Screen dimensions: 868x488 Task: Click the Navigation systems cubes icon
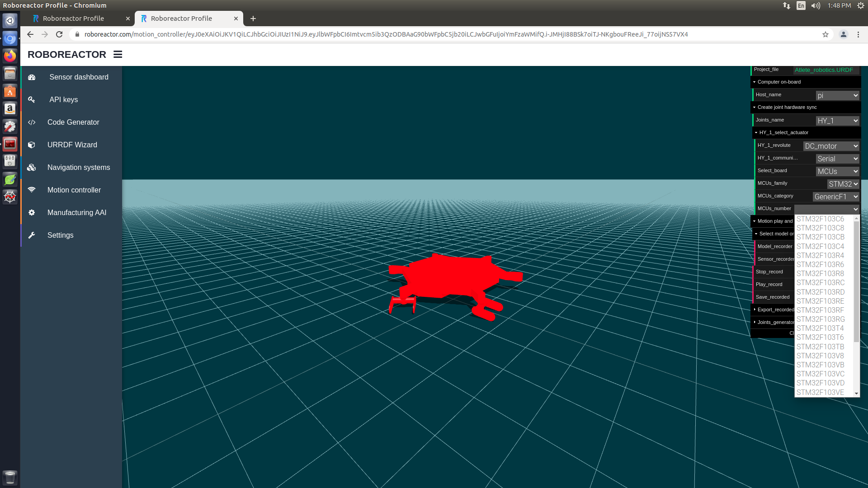32,168
